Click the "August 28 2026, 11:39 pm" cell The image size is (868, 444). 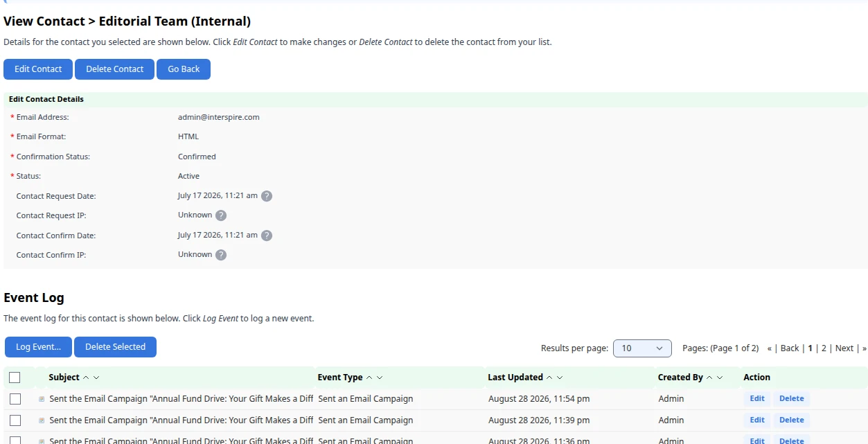click(539, 420)
